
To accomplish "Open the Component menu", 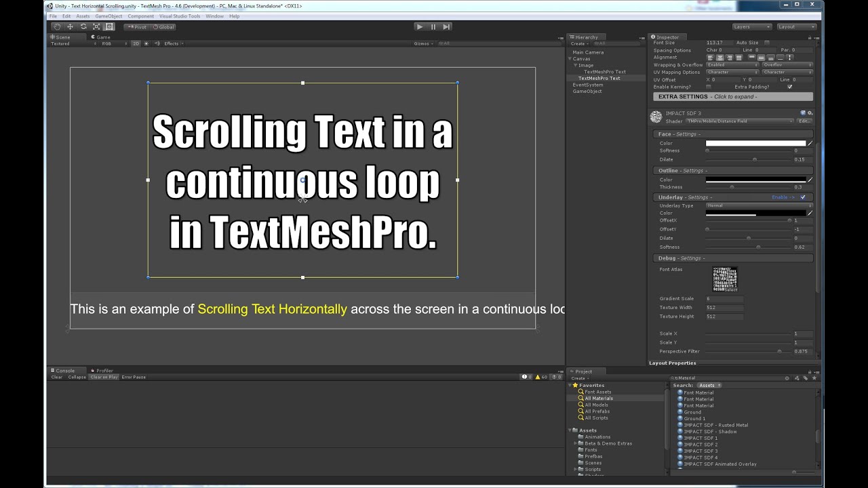I will click(141, 16).
